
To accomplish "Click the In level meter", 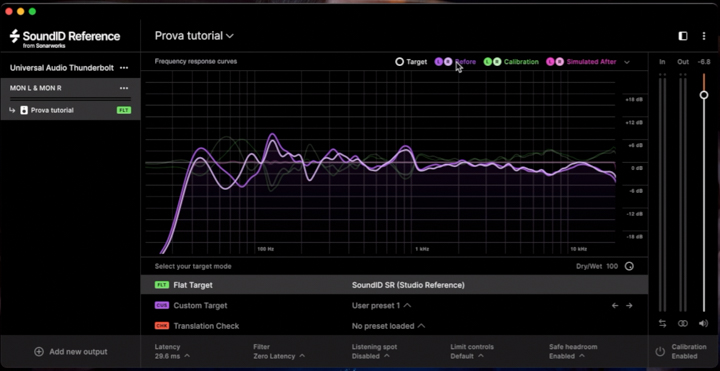I will point(662,193).
